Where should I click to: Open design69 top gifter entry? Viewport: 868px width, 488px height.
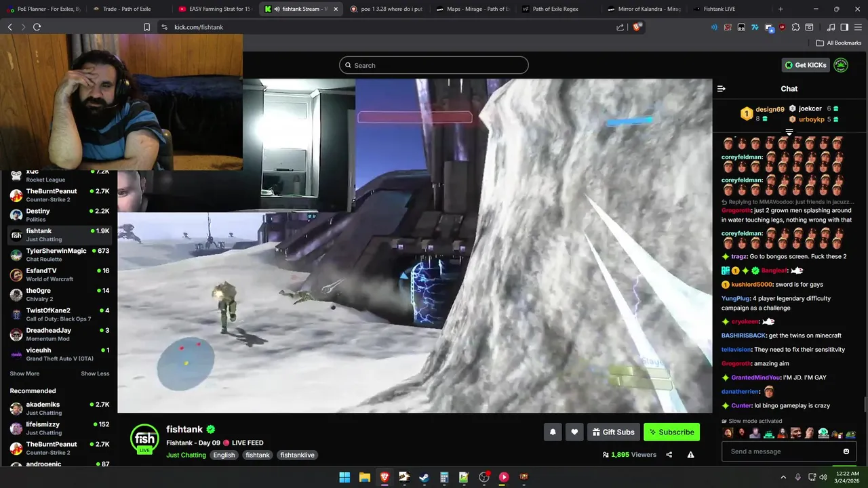(763, 113)
